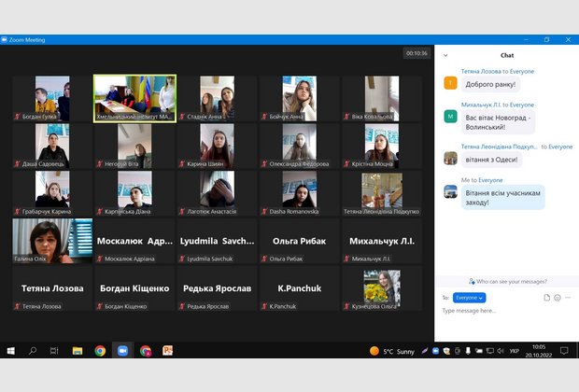Click the Windows Start button
The height and width of the screenshot is (392, 579).
pyautogui.click(x=10, y=351)
